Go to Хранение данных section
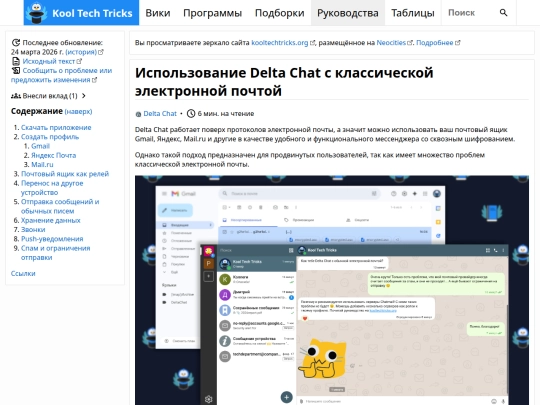The width and height of the screenshot is (540, 405). pyautogui.click(x=51, y=220)
